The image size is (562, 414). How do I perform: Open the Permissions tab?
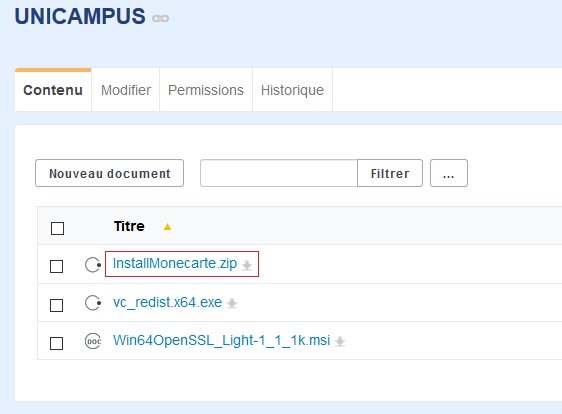click(x=206, y=90)
